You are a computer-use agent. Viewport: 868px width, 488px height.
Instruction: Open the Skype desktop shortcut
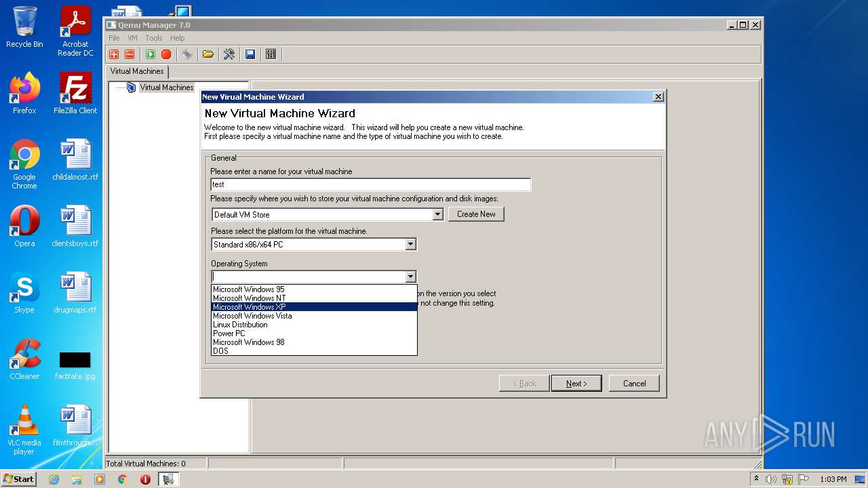click(24, 293)
